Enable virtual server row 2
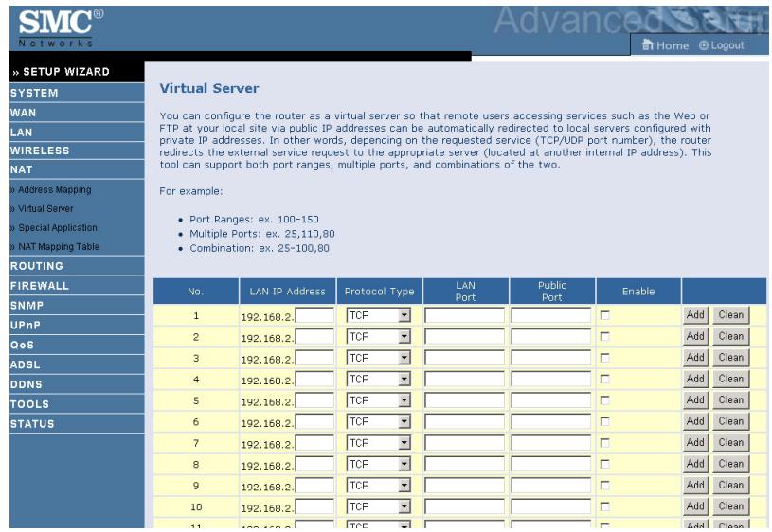The image size is (772, 532). click(x=605, y=337)
